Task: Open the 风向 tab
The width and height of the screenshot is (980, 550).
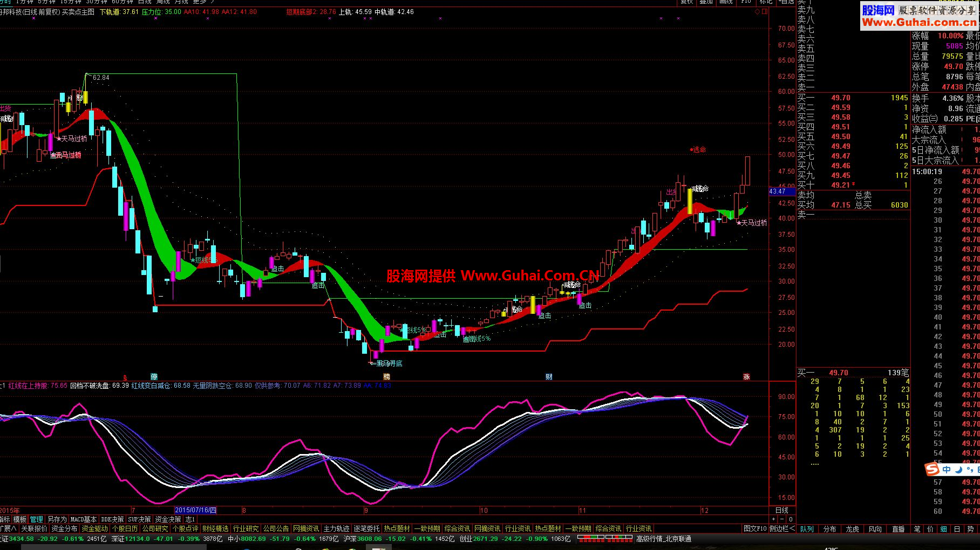Action: (875, 529)
